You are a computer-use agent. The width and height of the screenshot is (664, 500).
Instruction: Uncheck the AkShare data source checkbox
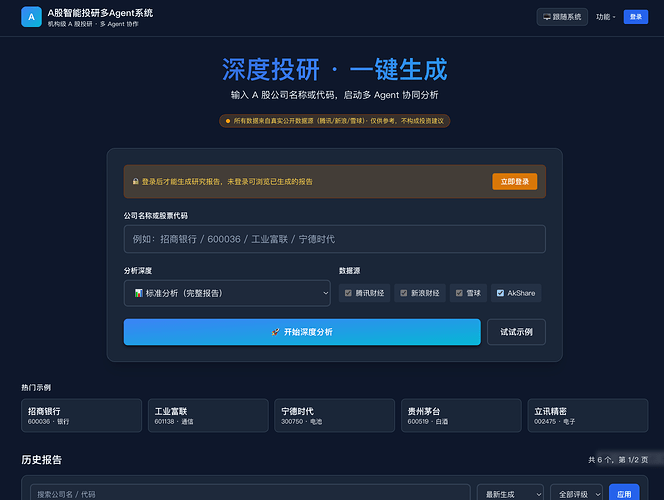[x=500, y=293]
